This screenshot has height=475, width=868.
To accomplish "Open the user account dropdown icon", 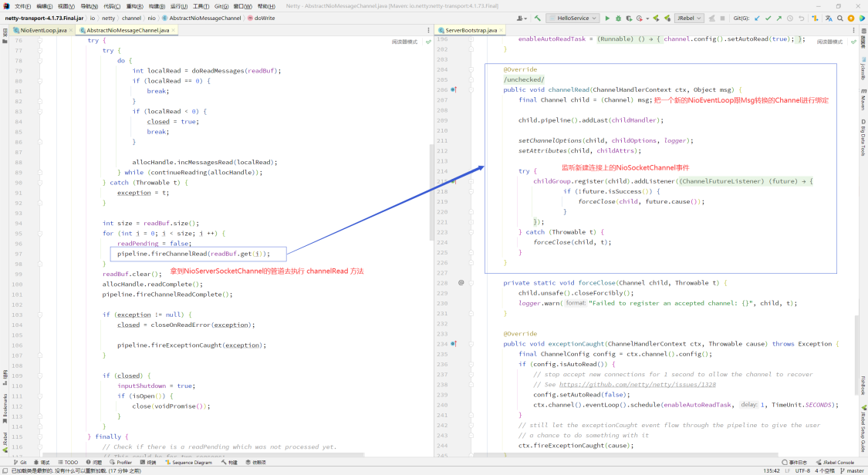I will (x=522, y=19).
